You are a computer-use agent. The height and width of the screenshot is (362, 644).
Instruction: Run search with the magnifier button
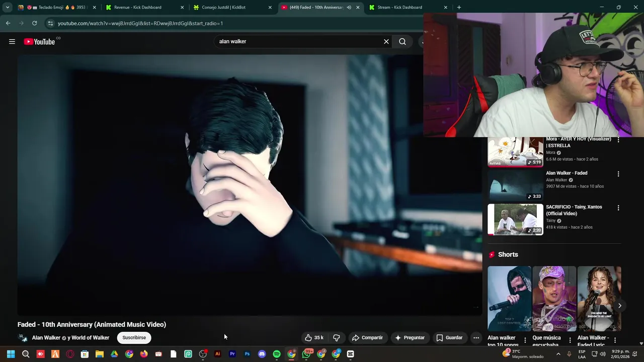[403, 42]
